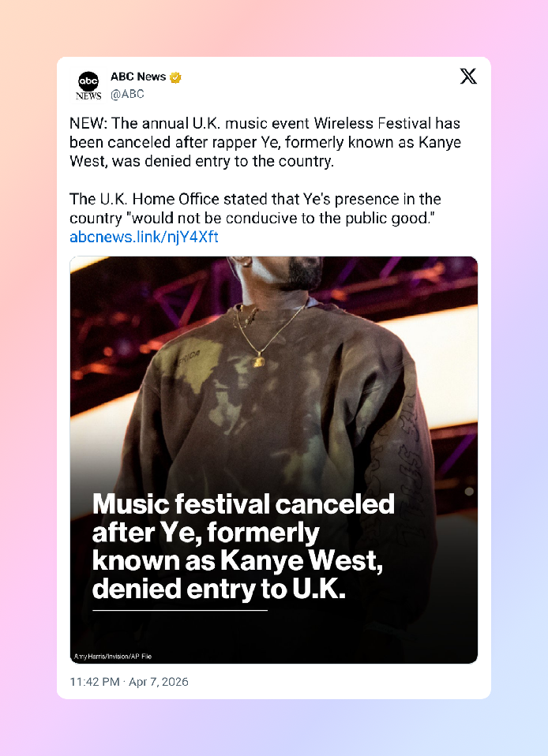Image resolution: width=548 pixels, height=756 pixels.
Task: Click the AFRICA print on the sweatshirt
Action: (x=189, y=358)
